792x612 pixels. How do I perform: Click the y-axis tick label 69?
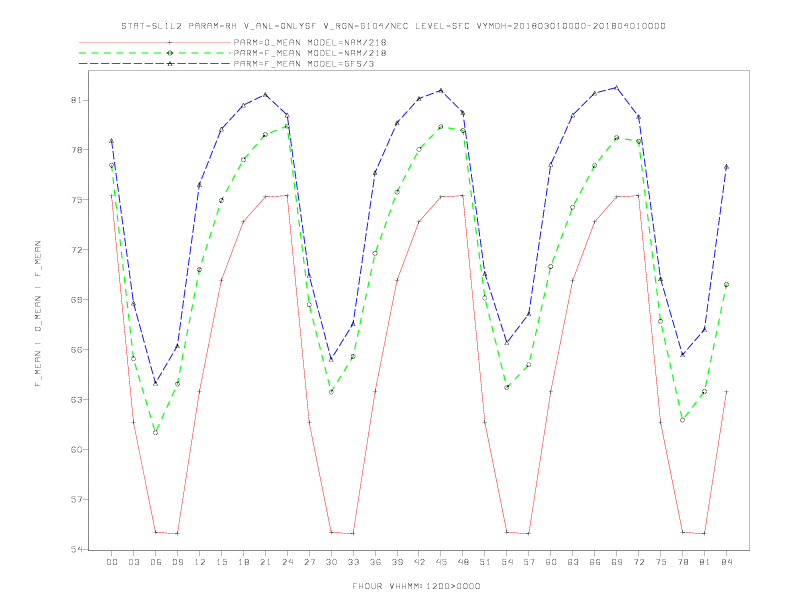76,300
